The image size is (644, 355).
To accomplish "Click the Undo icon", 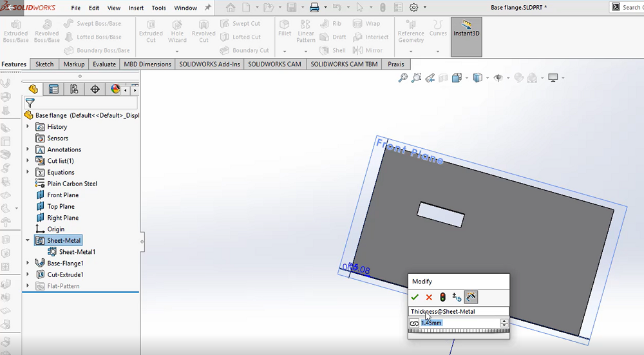I will (x=337, y=7).
